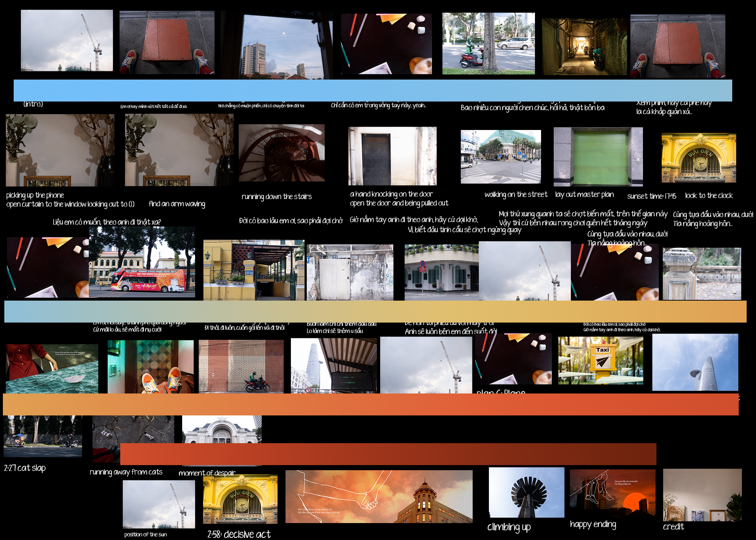Select the dark alleyway photo
Image resolution: width=756 pixels, height=540 pixels.
tap(584, 47)
